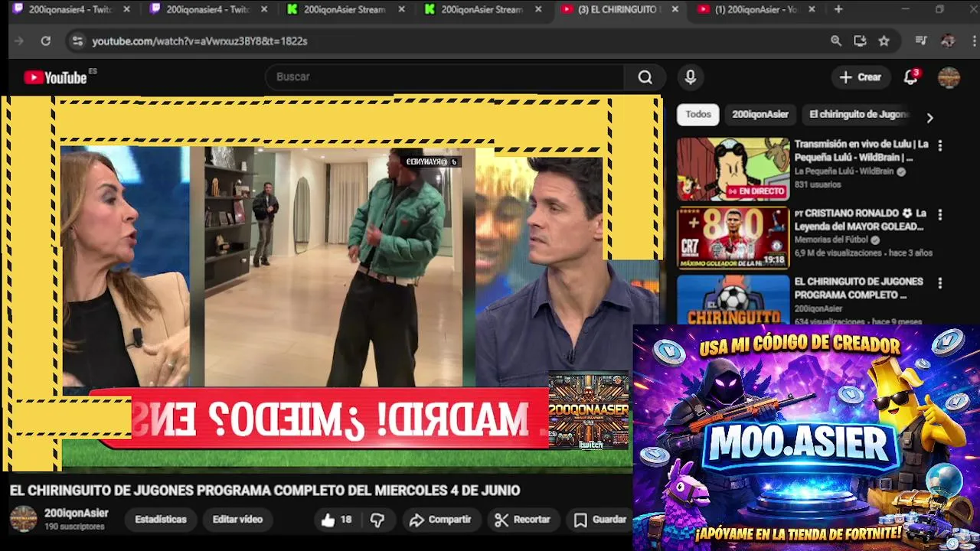This screenshot has height=551, width=980.
Task: Open options menu for Transmisión en vivo de Lulu
Action: pos(940,145)
